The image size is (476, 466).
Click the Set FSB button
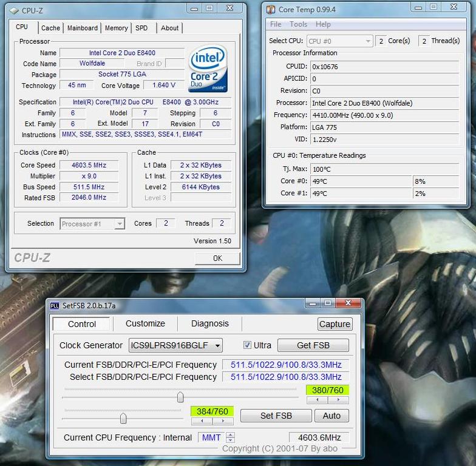pos(276,416)
